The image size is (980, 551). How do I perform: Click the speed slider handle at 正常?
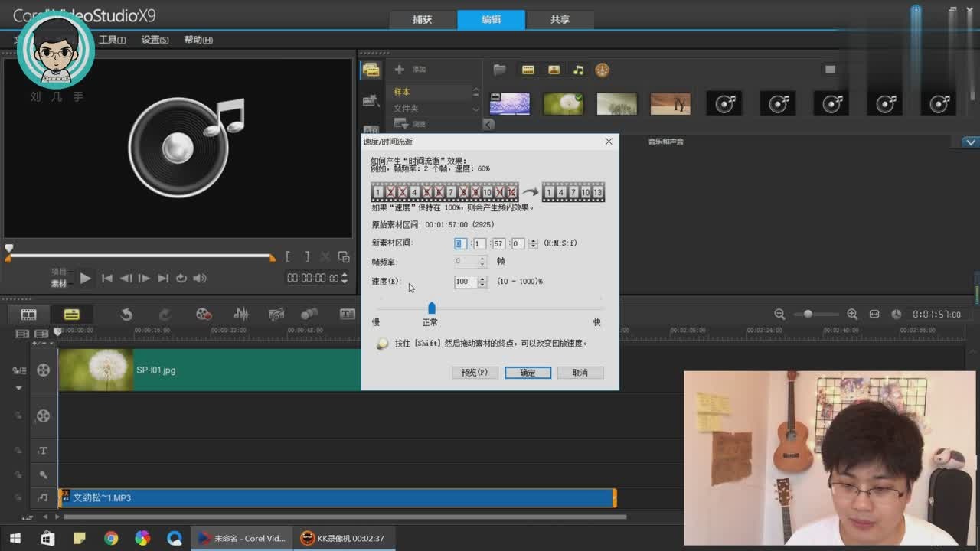pos(432,308)
